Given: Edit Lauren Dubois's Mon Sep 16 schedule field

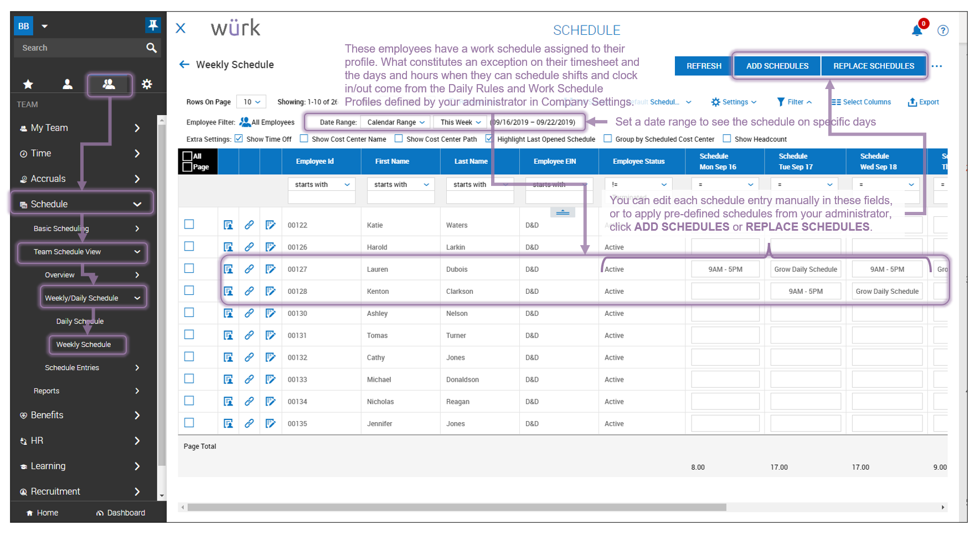Looking at the screenshot, I should [x=725, y=269].
